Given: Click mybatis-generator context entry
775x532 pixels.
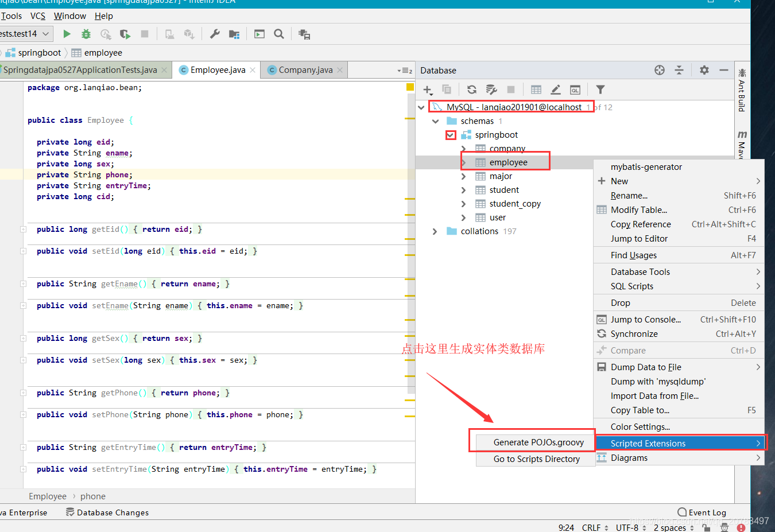Looking at the screenshot, I should pyautogui.click(x=680, y=167).
